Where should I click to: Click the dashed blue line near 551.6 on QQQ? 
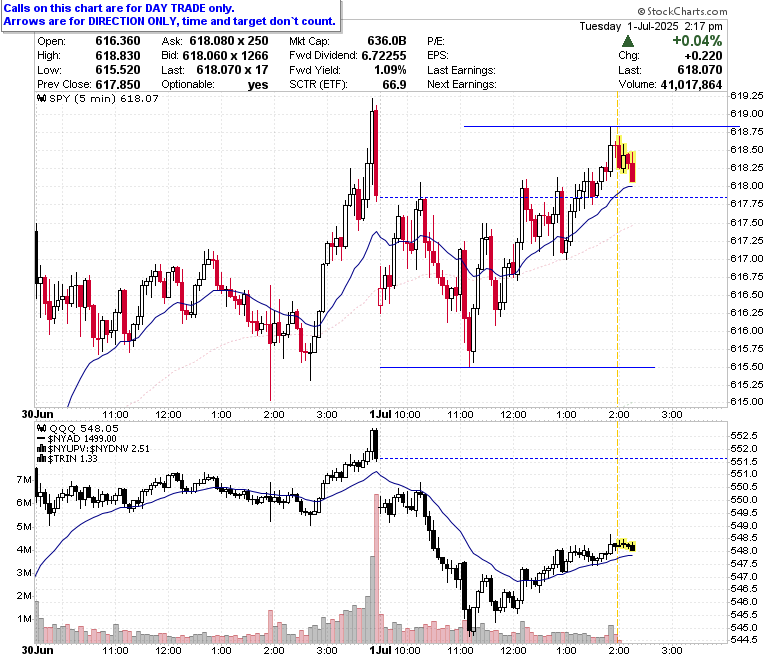coord(552,459)
